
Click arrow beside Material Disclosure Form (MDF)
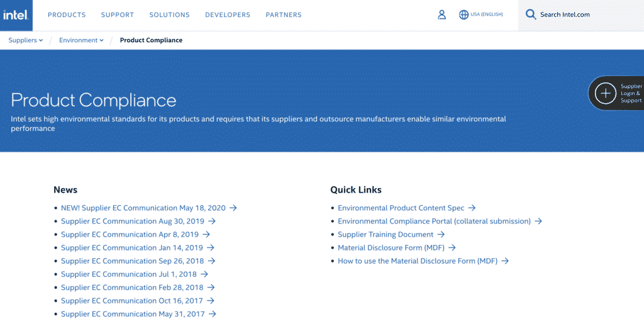[452, 247]
